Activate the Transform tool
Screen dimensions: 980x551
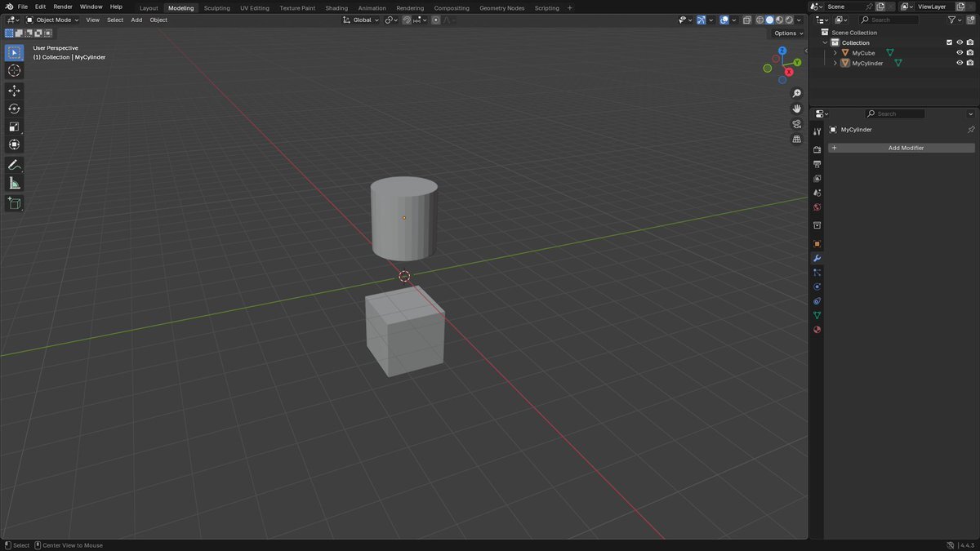[14, 144]
